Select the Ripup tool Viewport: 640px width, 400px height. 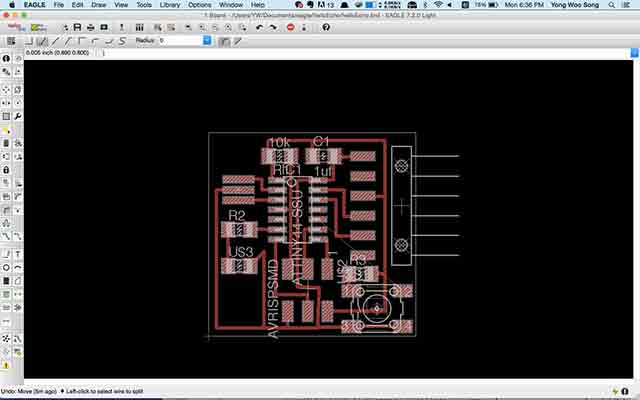pyautogui.click(x=18, y=236)
